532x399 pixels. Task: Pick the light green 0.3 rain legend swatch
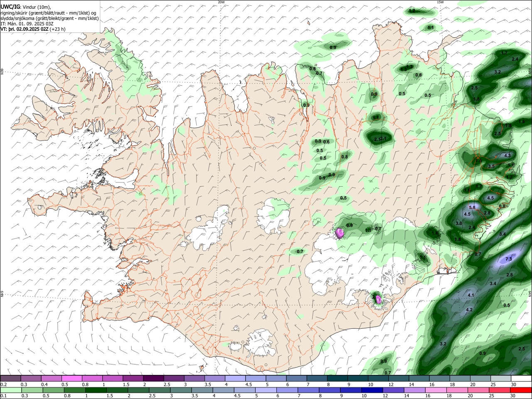(x=32, y=390)
